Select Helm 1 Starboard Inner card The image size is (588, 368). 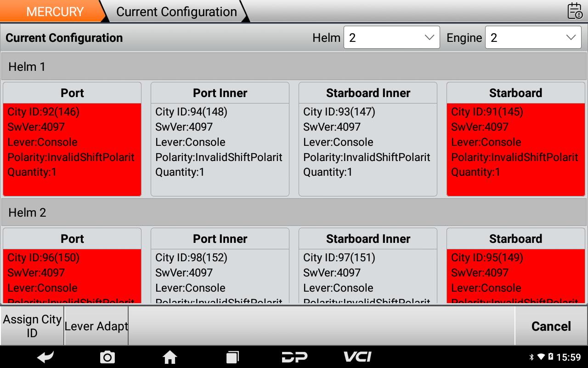click(x=368, y=139)
